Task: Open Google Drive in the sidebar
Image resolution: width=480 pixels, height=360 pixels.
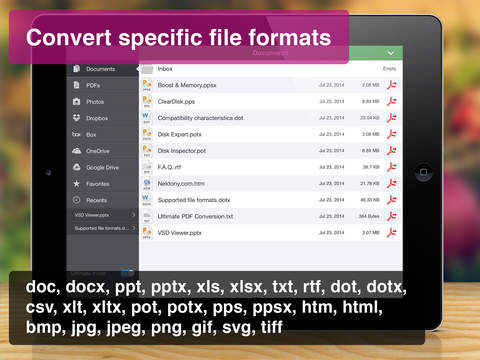Action: pyautogui.click(x=103, y=167)
